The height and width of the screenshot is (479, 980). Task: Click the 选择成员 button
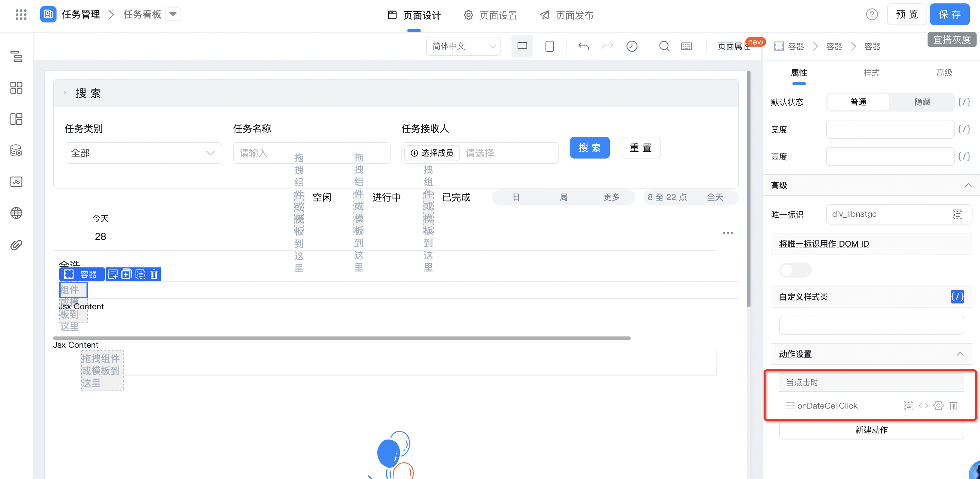pos(432,153)
